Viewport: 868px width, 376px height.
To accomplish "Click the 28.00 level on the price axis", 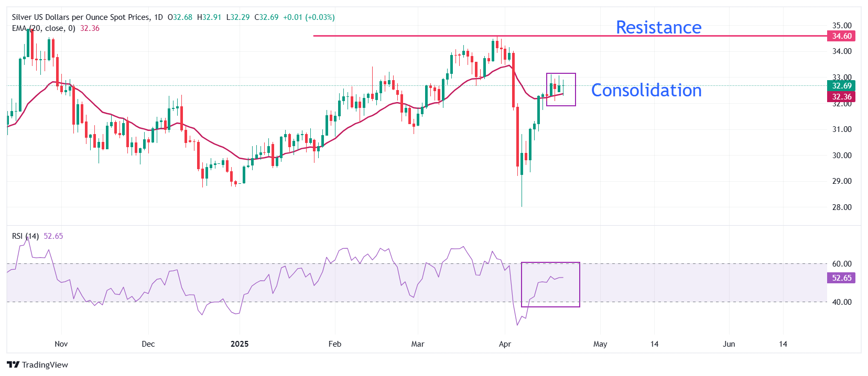I will [842, 207].
